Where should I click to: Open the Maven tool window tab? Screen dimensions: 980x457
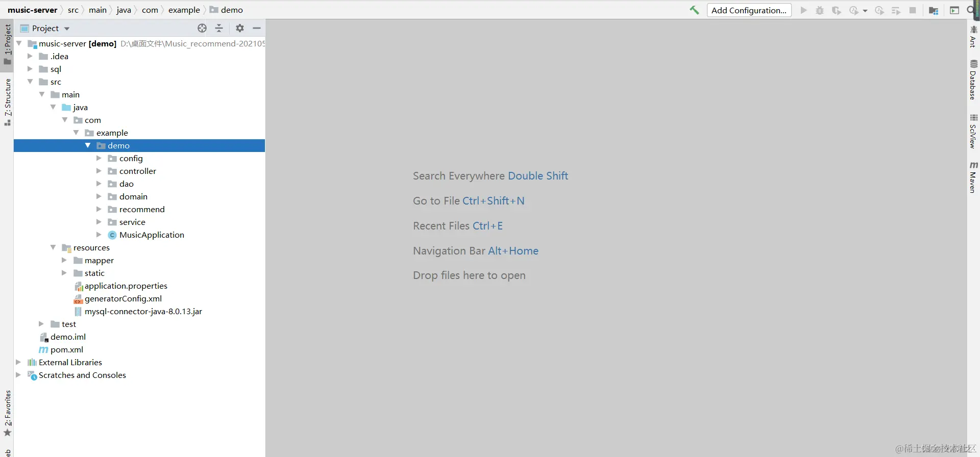(973, 177)
